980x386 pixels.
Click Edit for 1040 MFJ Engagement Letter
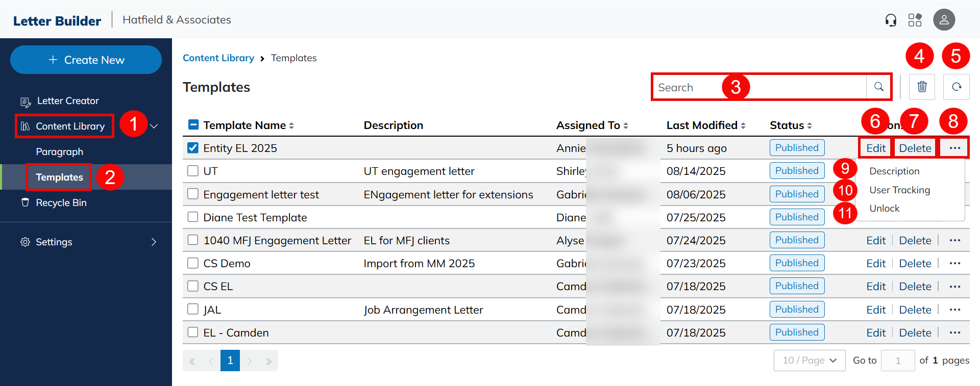pos(875,241)
